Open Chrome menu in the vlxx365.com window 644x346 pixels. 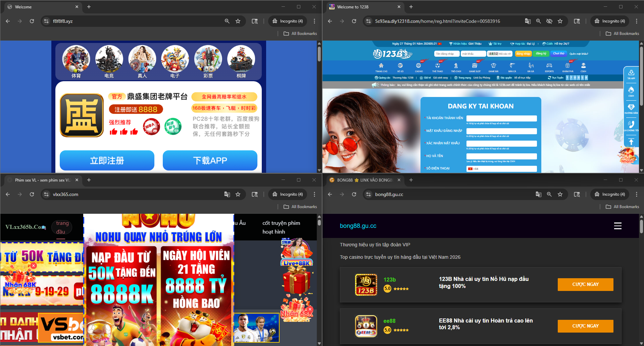[314, 194]
